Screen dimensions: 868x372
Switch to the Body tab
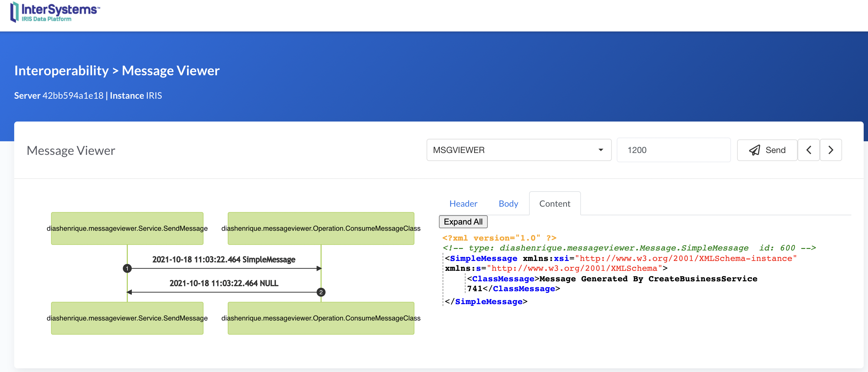tap(508, 204)
